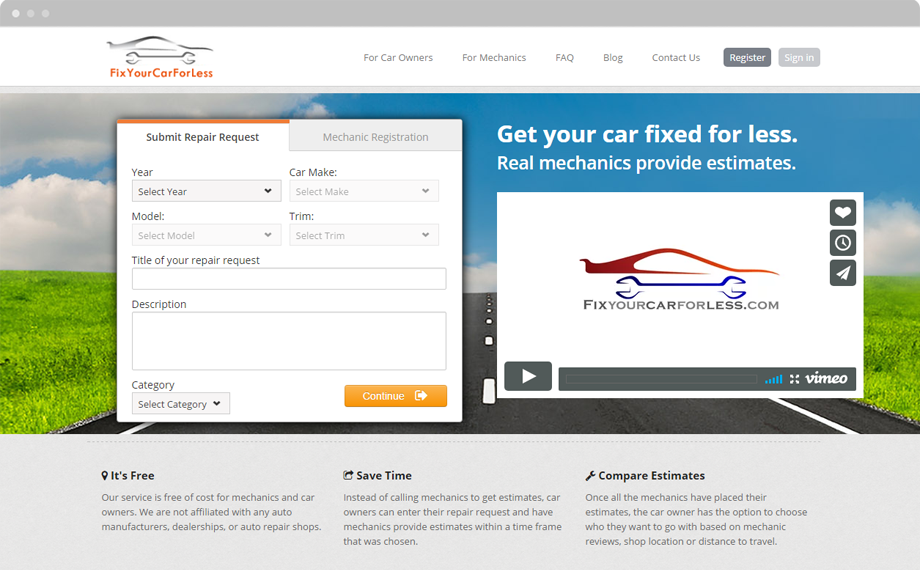Click the FixYourCarForLess logo

(x=160, y=58)
